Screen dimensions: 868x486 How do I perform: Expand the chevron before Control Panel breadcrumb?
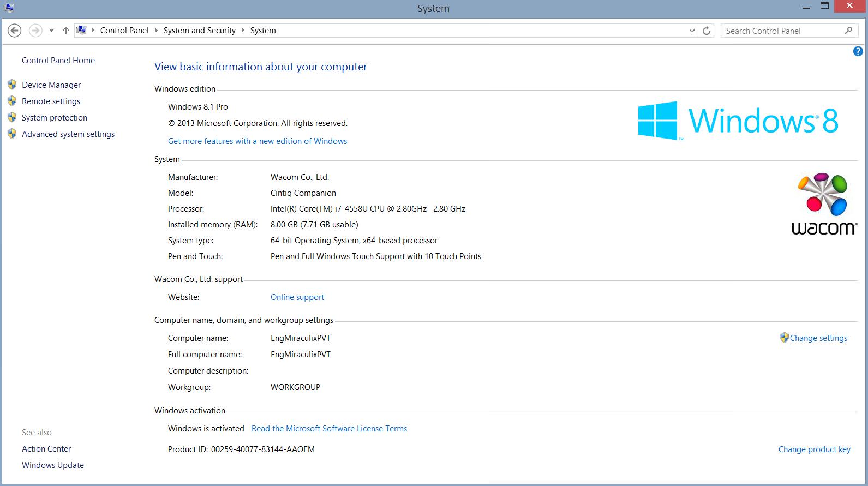coord(93,31)
